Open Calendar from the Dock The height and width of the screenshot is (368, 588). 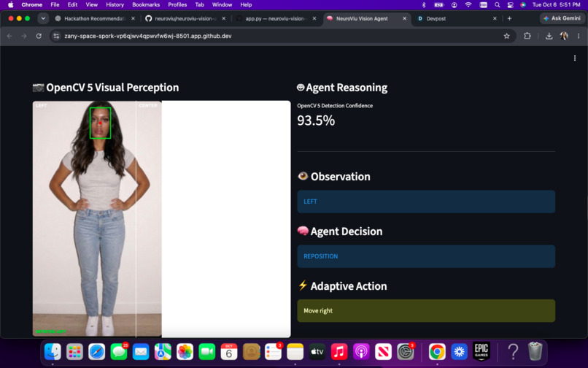pyautogui.click(x=229, y=352)
